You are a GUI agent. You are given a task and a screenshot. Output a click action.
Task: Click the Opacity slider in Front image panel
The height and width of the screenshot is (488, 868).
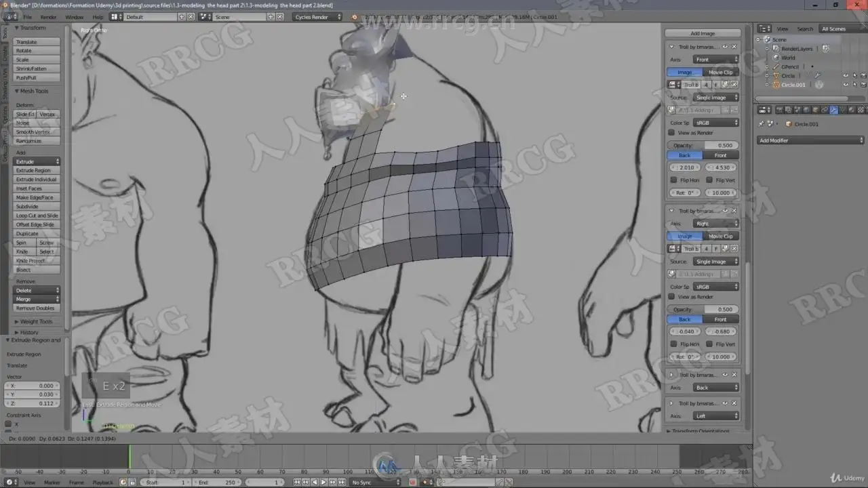[x=703, y=145]
